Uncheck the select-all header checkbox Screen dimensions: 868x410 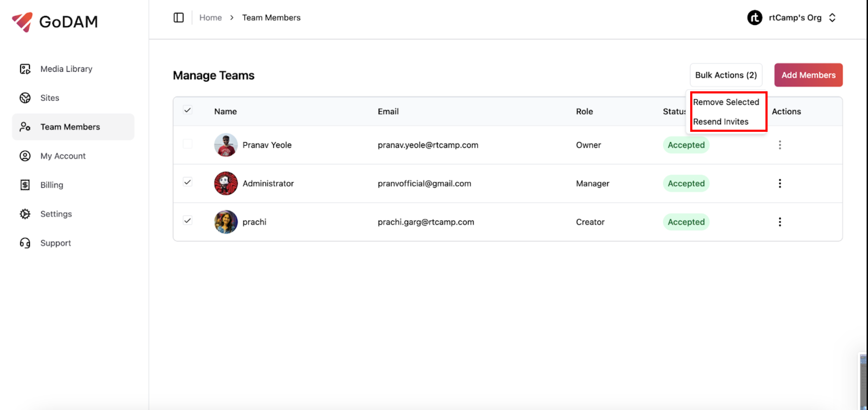[x=188, y=110]
